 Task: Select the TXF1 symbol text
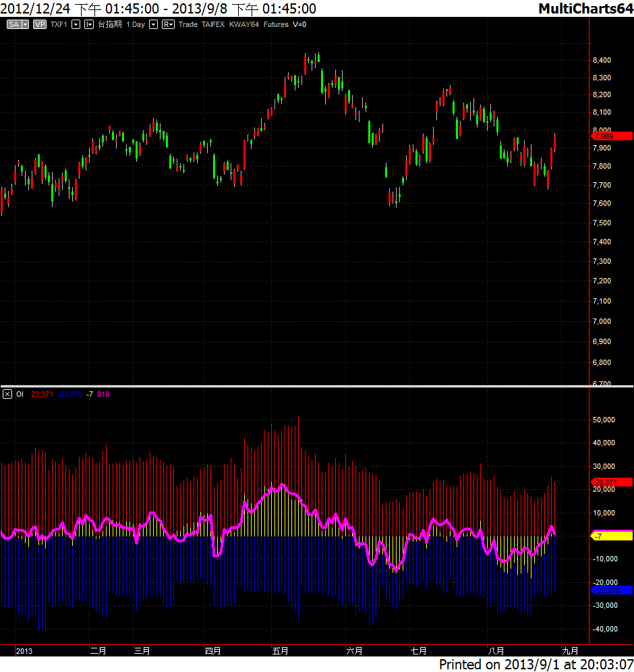(59, 24)
